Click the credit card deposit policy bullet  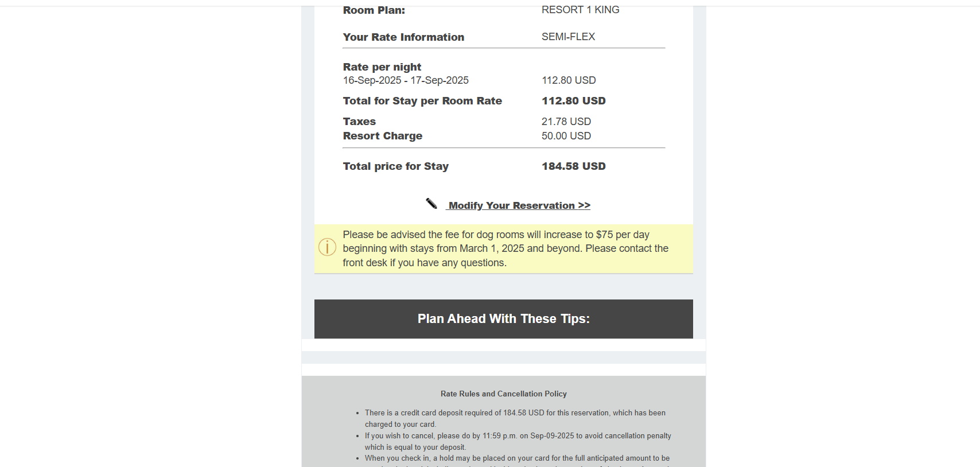click(515, 418)
